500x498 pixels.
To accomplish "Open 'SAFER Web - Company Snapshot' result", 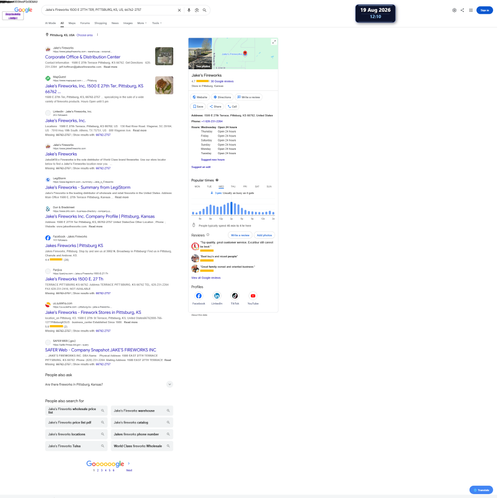I will tap(100, 350).
